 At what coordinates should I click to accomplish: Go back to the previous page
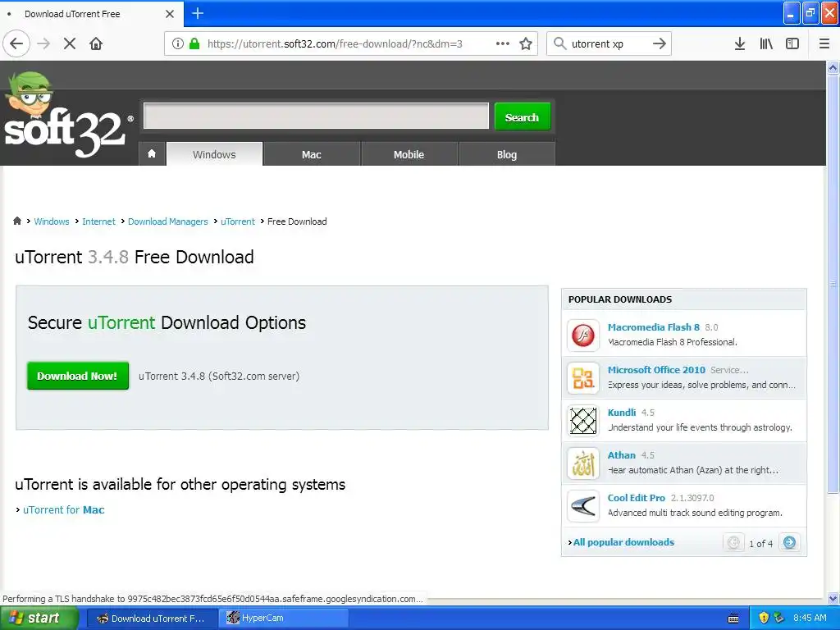pyautogui.click(x=16, y=43)
